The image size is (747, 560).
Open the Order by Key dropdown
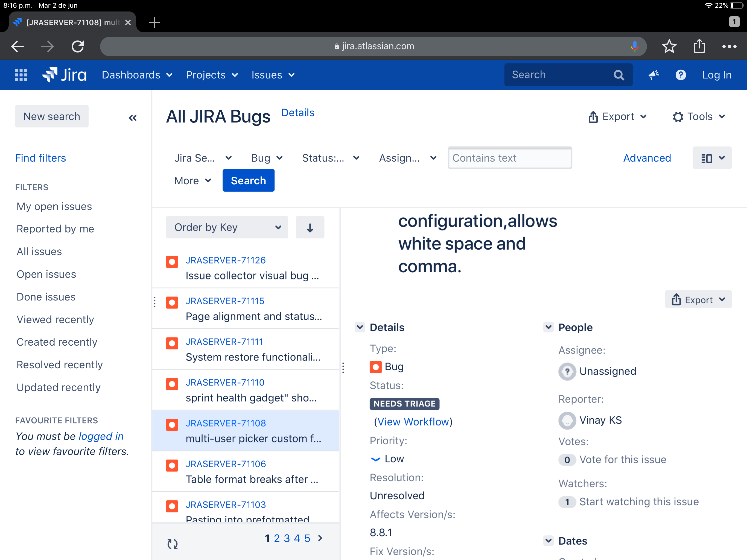pos(227,227)
